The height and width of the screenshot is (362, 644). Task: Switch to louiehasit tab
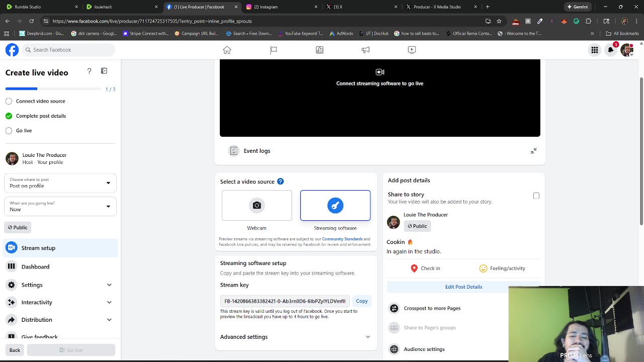(121, 7)
